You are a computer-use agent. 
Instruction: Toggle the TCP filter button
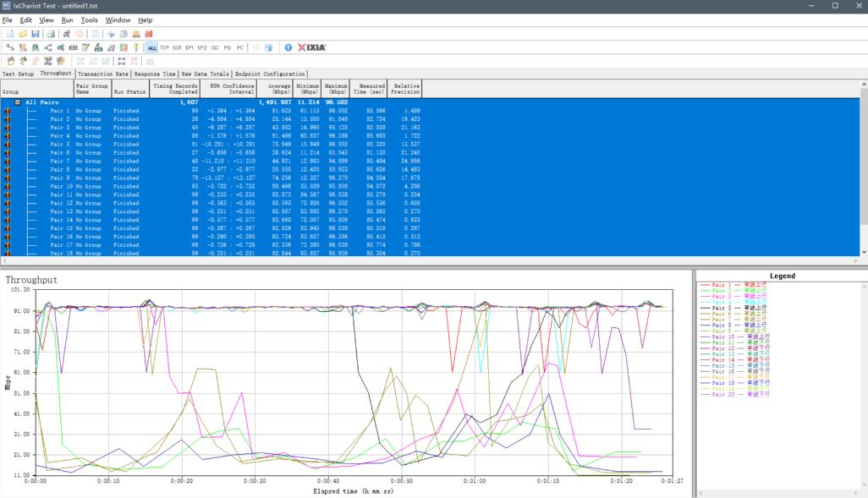(165, 47)
